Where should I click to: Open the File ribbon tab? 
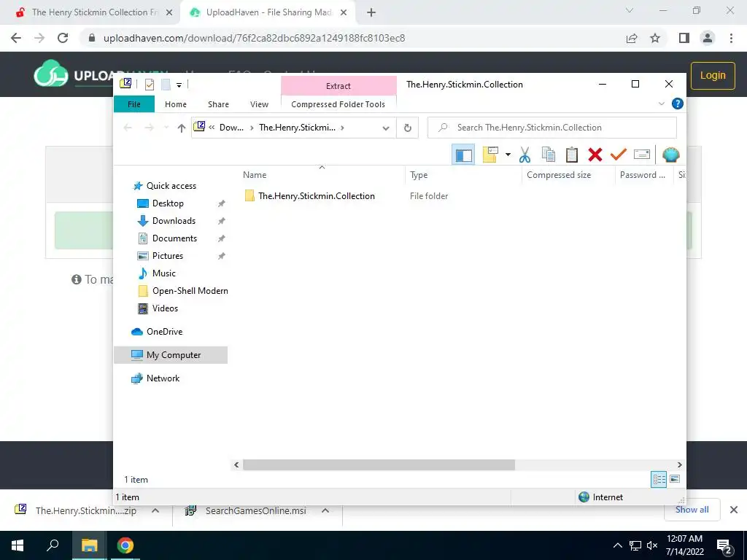(x=134, y=104)
